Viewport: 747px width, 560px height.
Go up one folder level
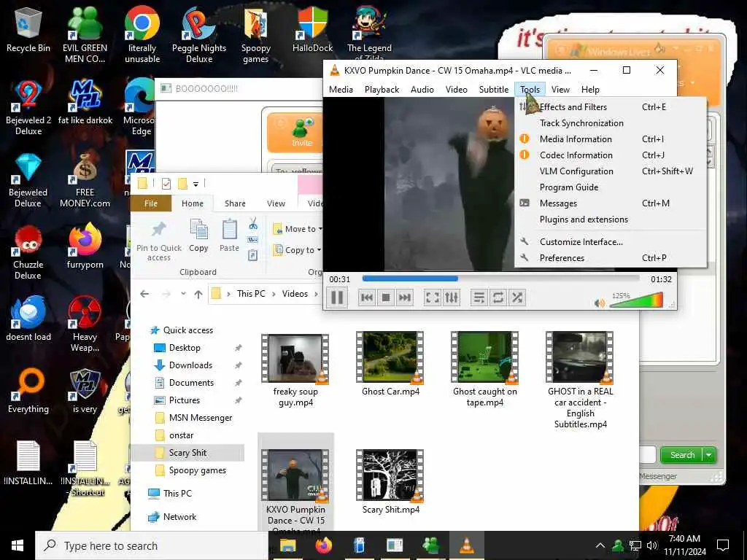(x=198, y=294)
